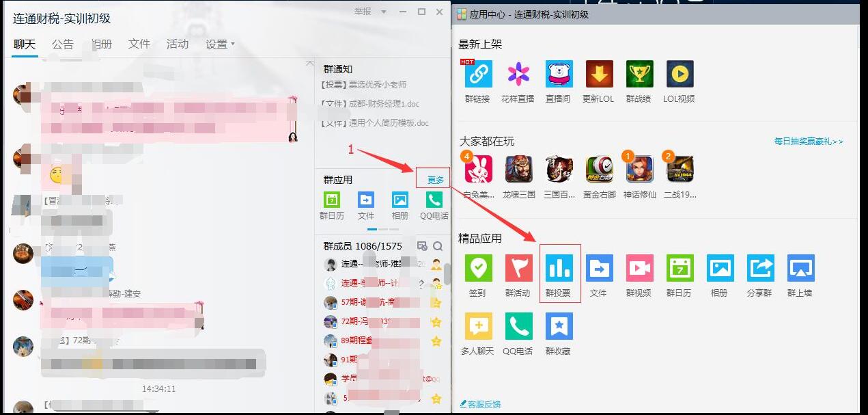Open the 多人聊天 app
Image resolution: width=868 pixels, height=415 pixels.
point(478,326)
